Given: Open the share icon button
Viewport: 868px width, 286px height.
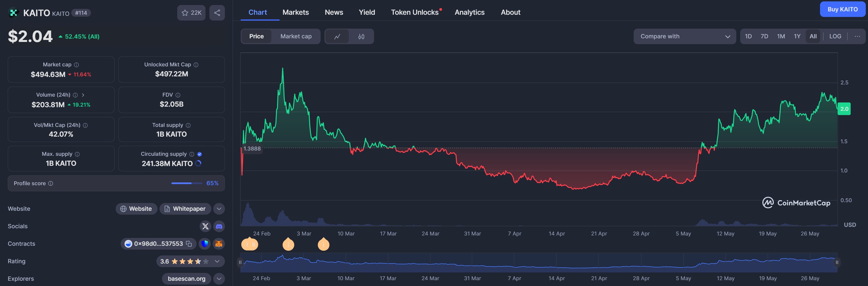Looking at the screenshot, I should (217, 13).
